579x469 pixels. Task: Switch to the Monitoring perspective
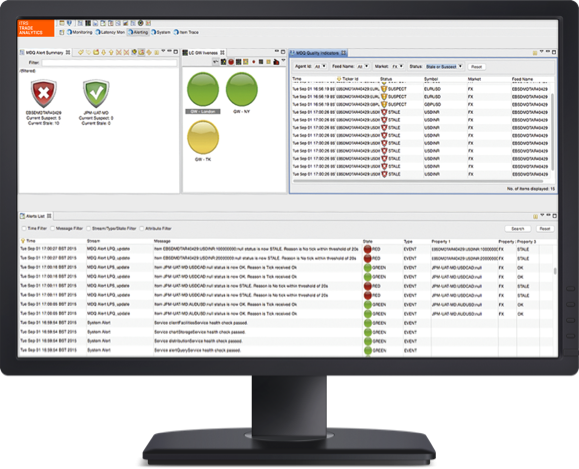(79, 32)
